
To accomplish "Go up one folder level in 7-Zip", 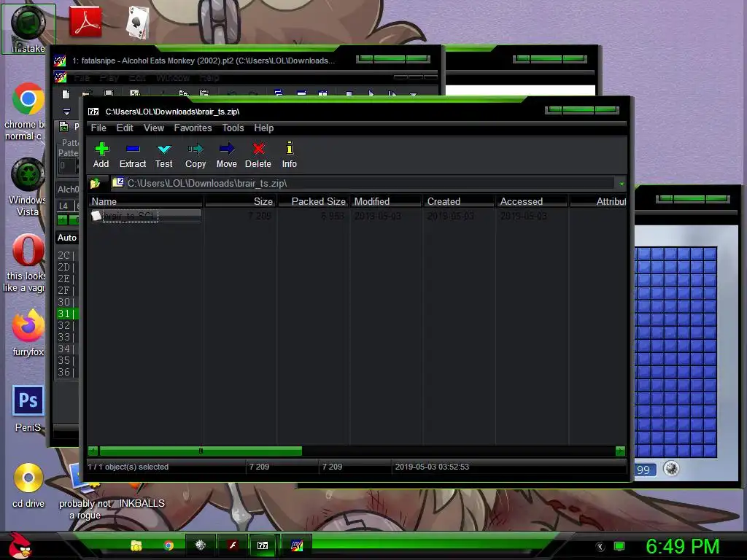I will tap(95, 183).
